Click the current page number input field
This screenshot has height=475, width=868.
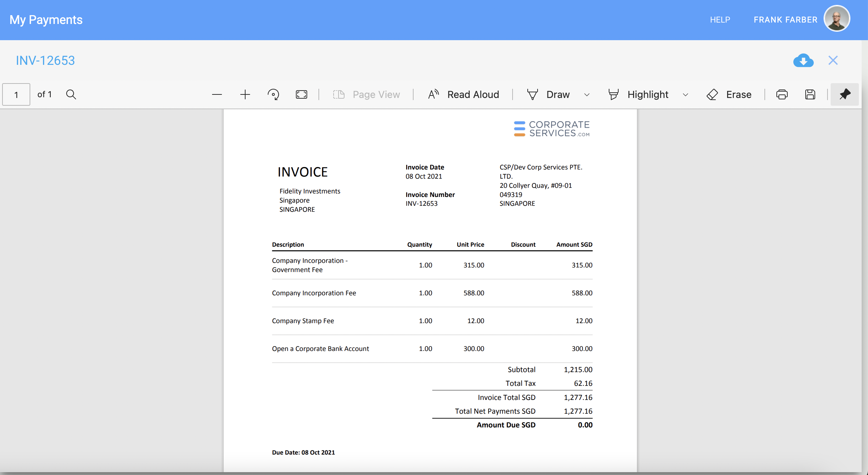16,94
